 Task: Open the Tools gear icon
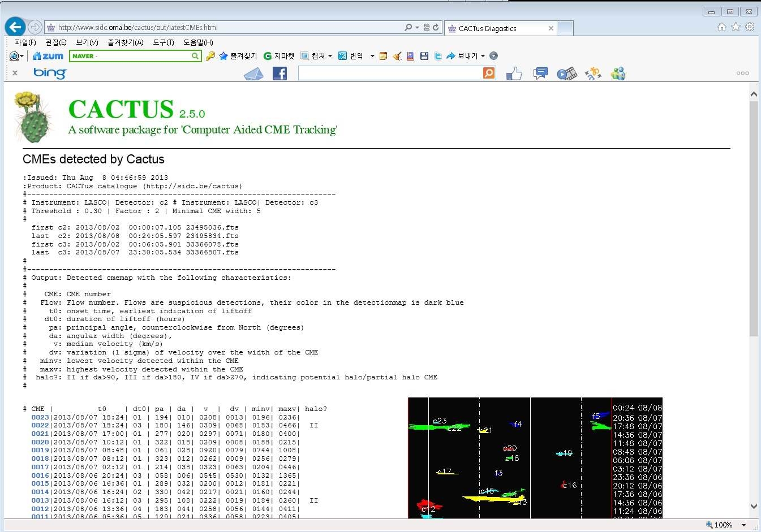click(750, 27)
